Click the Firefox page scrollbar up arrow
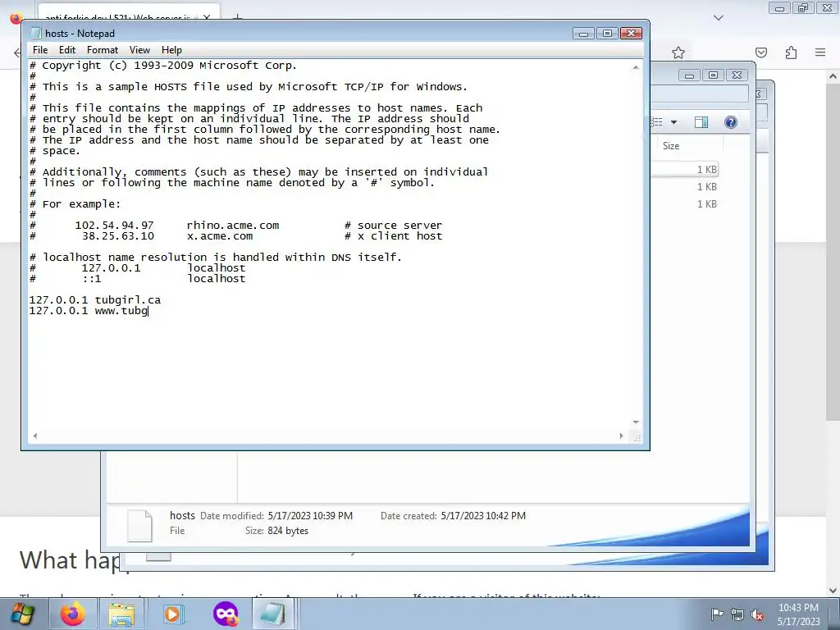The image size is (840, 630). [833, 76]
